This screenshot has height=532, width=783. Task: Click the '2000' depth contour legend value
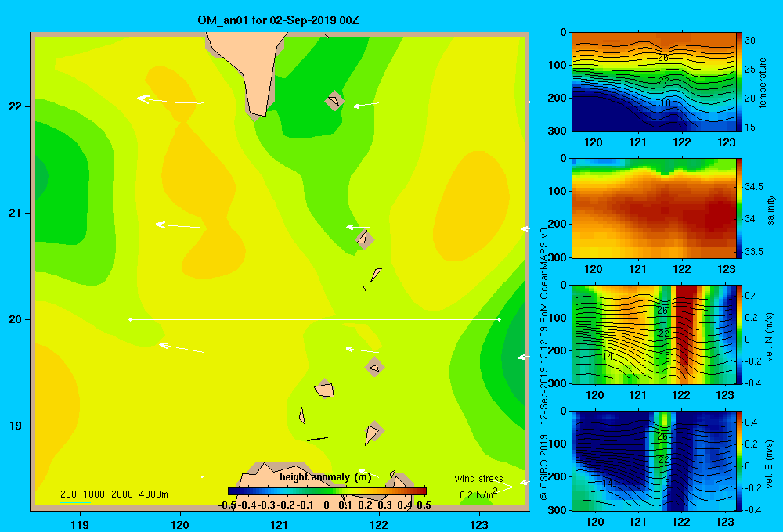[x=122, y=494]
